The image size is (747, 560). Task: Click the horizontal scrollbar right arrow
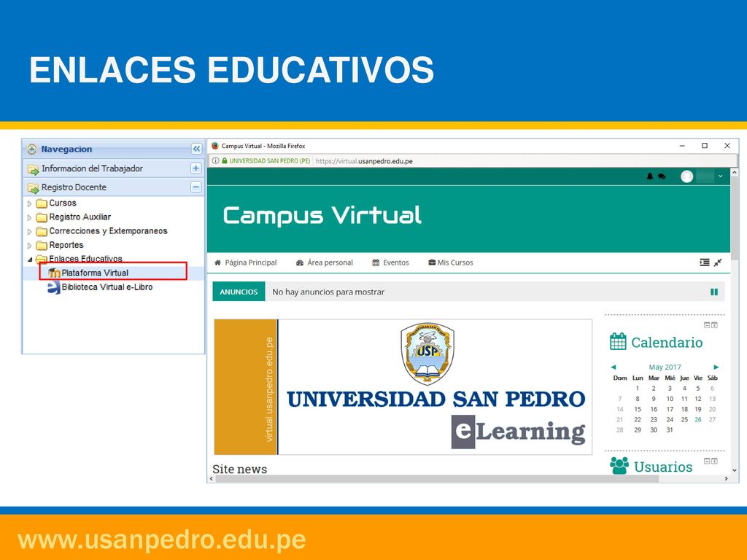click(x=726, y=478)
